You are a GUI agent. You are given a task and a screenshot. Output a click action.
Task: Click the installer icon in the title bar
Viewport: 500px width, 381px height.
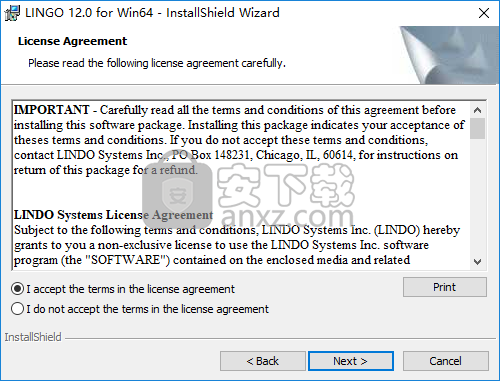click(x=12, y=13)
